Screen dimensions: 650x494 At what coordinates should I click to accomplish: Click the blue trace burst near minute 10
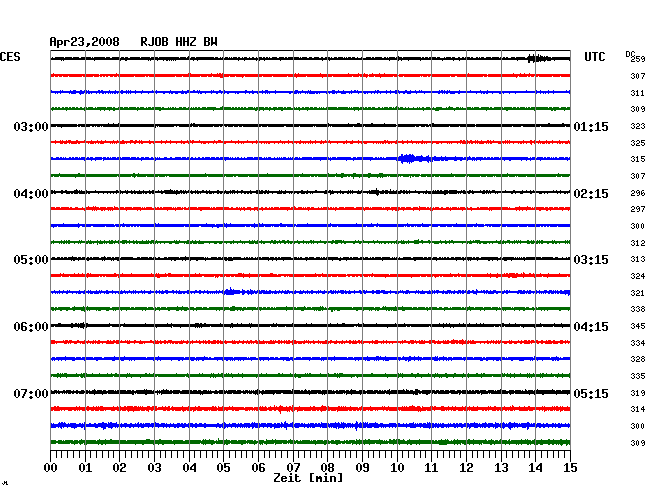tap(415, 158)
